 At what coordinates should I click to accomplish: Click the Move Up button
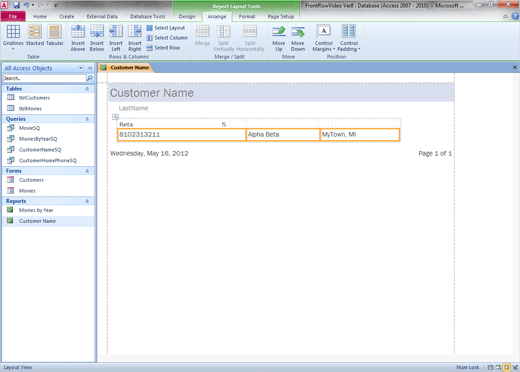tap(279, 38)
